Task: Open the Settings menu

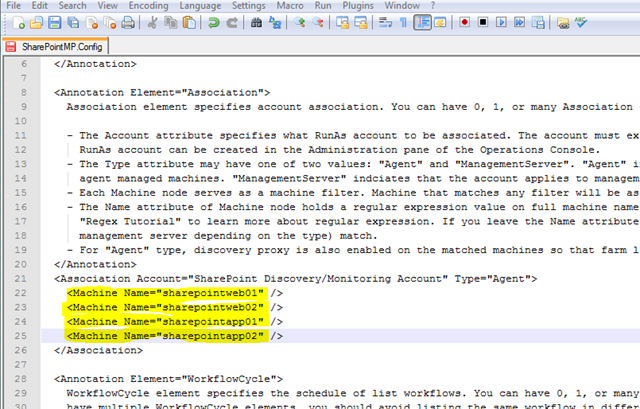Action: pyautogui.click(x=250, y=6)
